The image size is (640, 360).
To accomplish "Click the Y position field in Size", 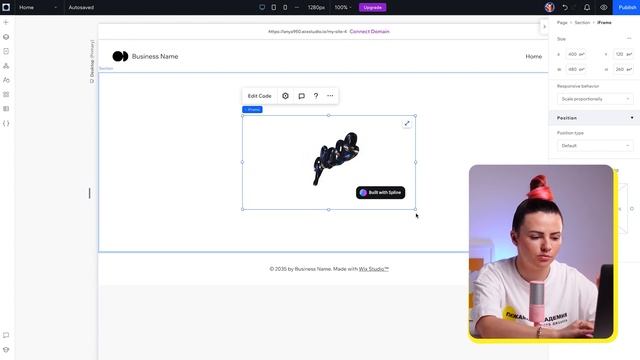I will tap(623, 54).
